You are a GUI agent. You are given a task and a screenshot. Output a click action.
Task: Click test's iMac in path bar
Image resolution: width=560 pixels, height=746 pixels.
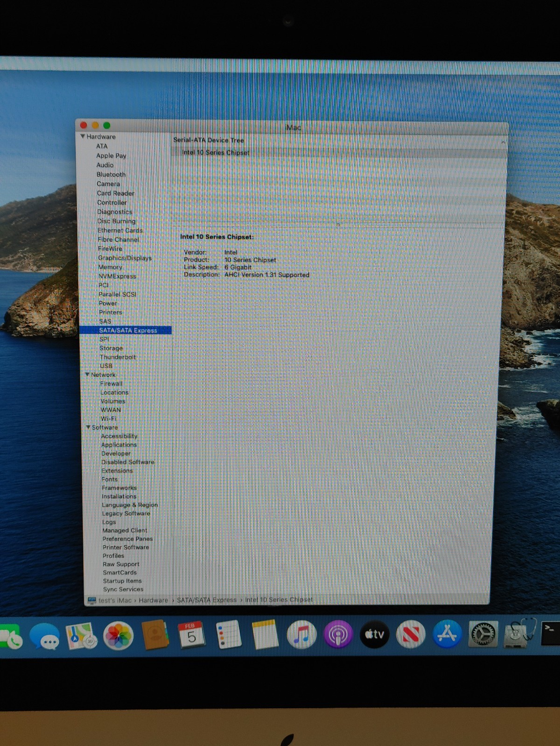(115, 600)
